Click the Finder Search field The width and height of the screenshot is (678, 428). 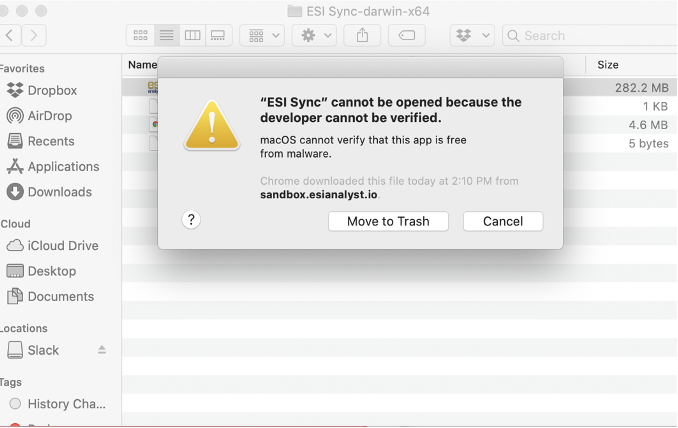590,35
